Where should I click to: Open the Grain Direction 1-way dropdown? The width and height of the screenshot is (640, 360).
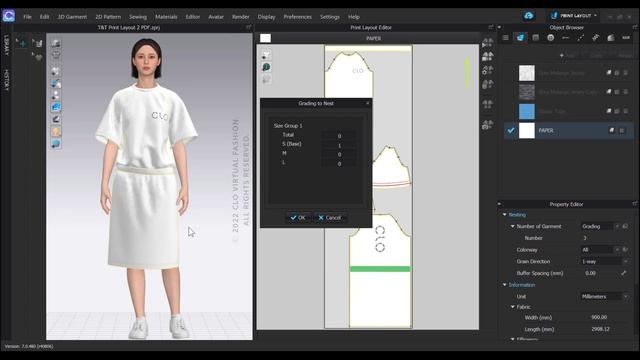pyautogui.click(x=605, y=261)
